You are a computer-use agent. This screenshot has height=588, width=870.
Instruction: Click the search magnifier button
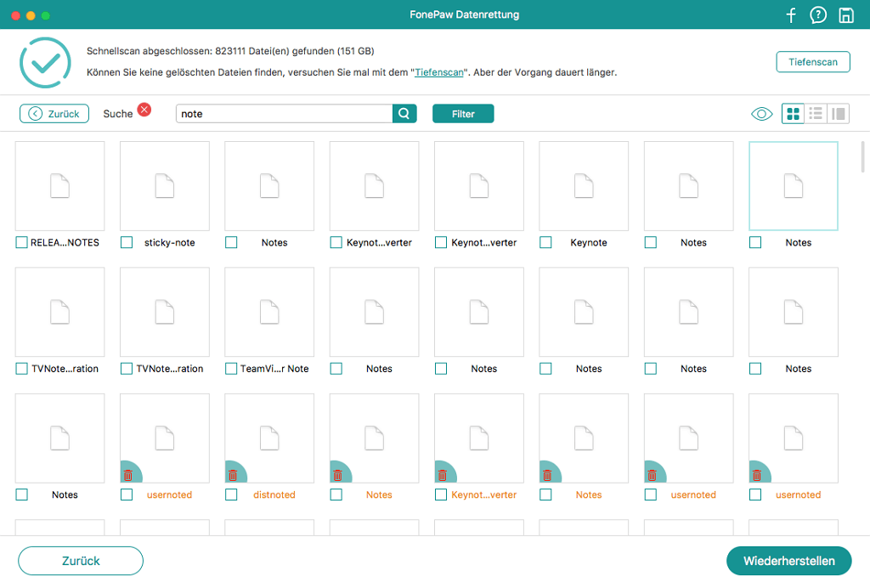click(x=404, y=114)
